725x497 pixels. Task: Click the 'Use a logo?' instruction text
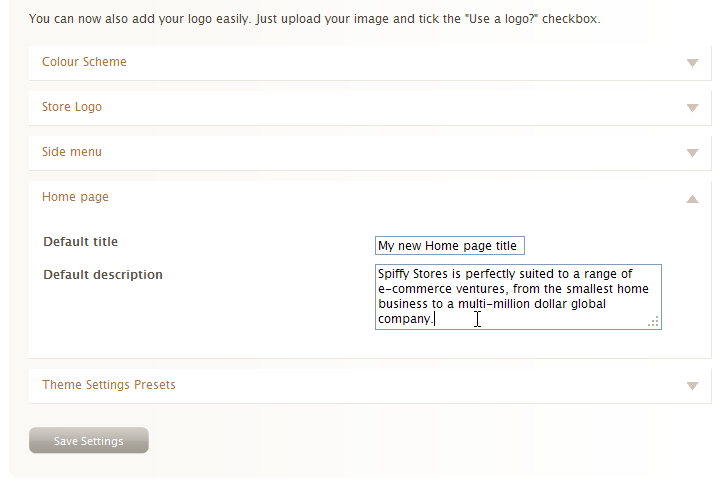click(502, 19)
